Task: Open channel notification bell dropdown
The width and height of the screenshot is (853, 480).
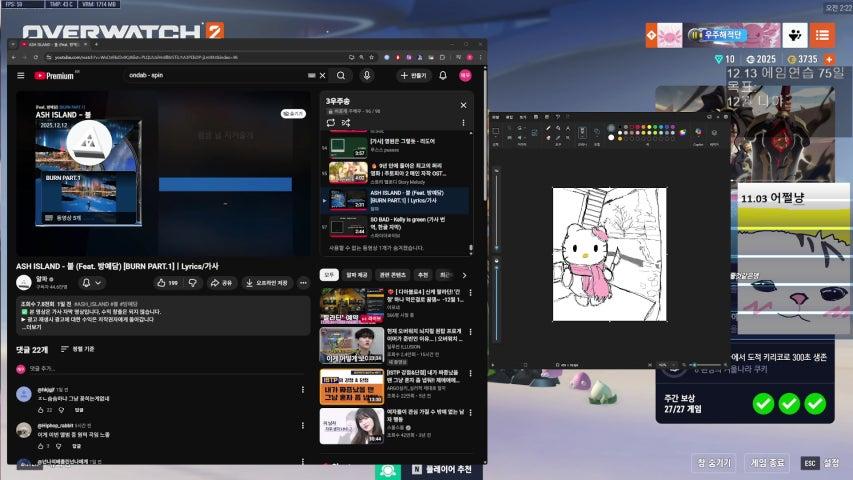Action: pyautogui.click(x=90, y=283)
